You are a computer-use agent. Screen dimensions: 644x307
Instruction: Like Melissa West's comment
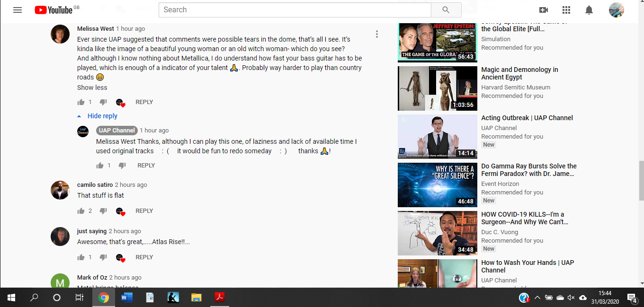[81, 102]
